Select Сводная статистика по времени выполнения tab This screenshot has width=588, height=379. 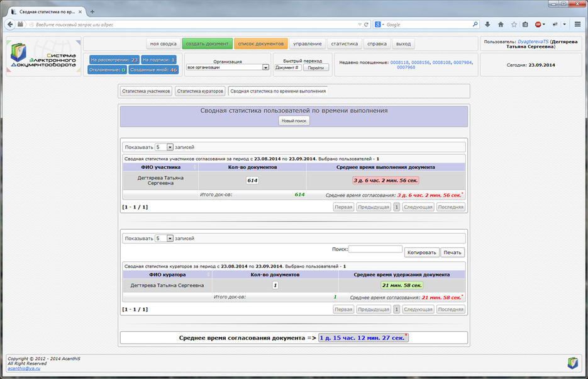(278, 91)
